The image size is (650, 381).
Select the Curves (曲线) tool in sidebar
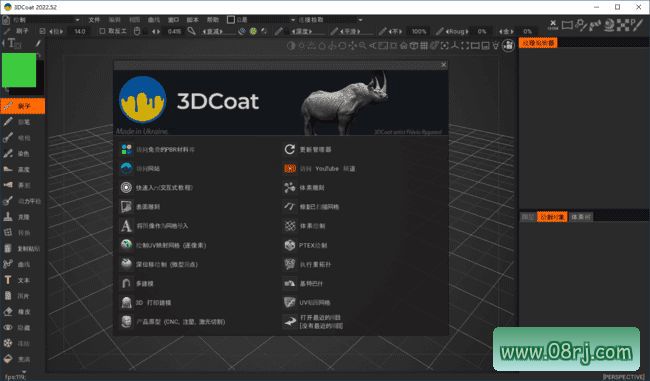[22, 264]
